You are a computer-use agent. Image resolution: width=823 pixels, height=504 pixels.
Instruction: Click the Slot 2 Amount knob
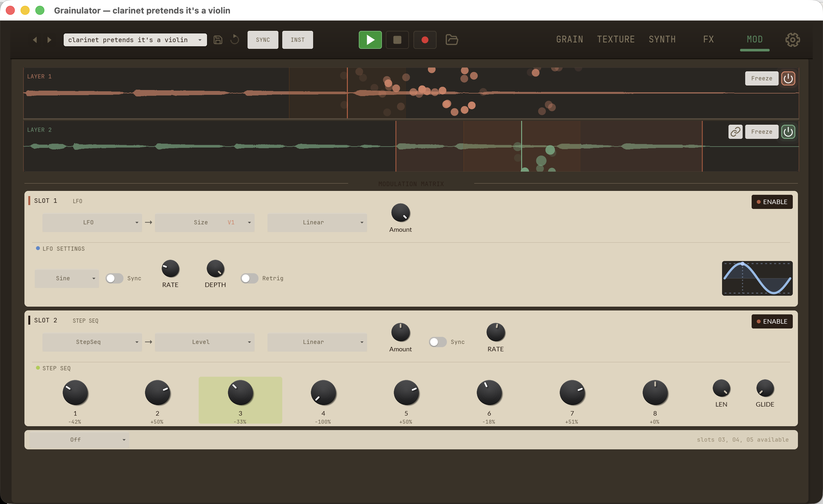point(401,332)
